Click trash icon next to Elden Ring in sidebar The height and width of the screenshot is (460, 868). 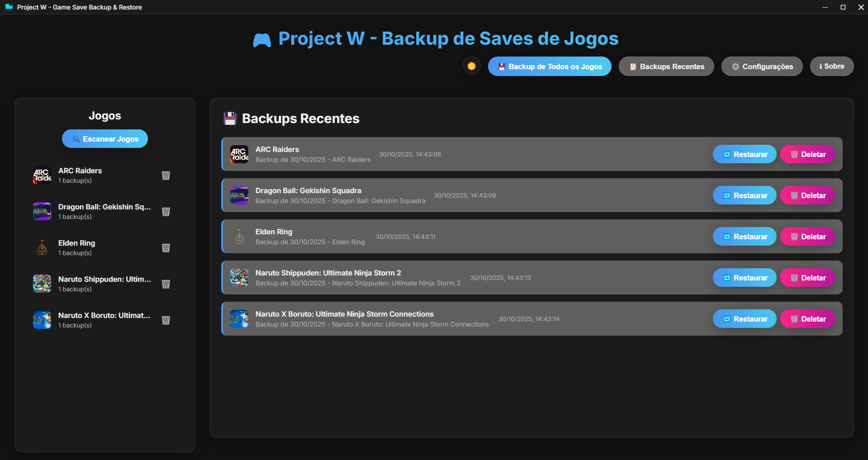point(166,248)
